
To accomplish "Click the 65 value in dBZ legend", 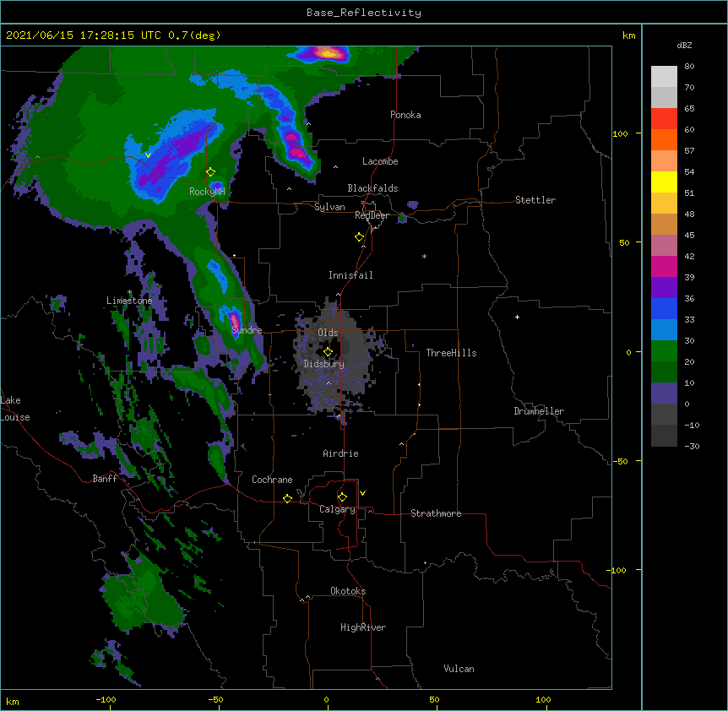I will [689, 108].
